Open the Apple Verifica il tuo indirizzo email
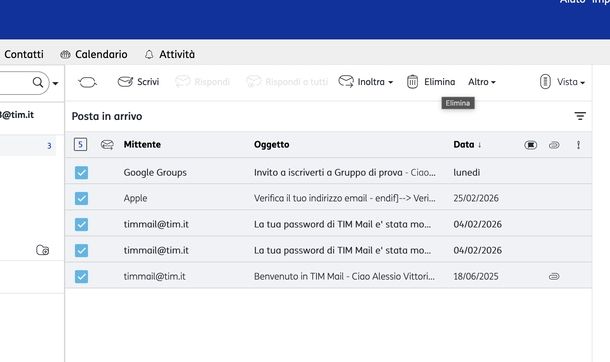The width and height of the screenshot is (610, 362). [x=345, y=198]
